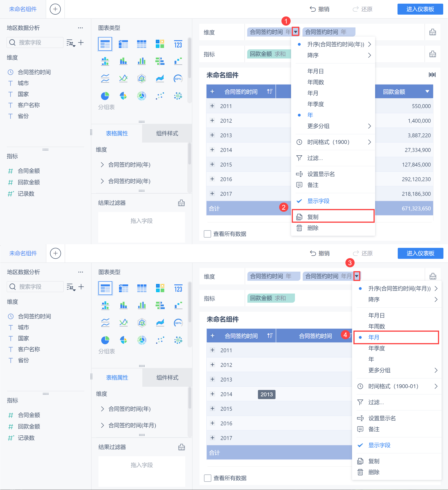Viewport: 448px width, 490px height.
Task: Click the plus icon to add component
Action: coord(55,9)
